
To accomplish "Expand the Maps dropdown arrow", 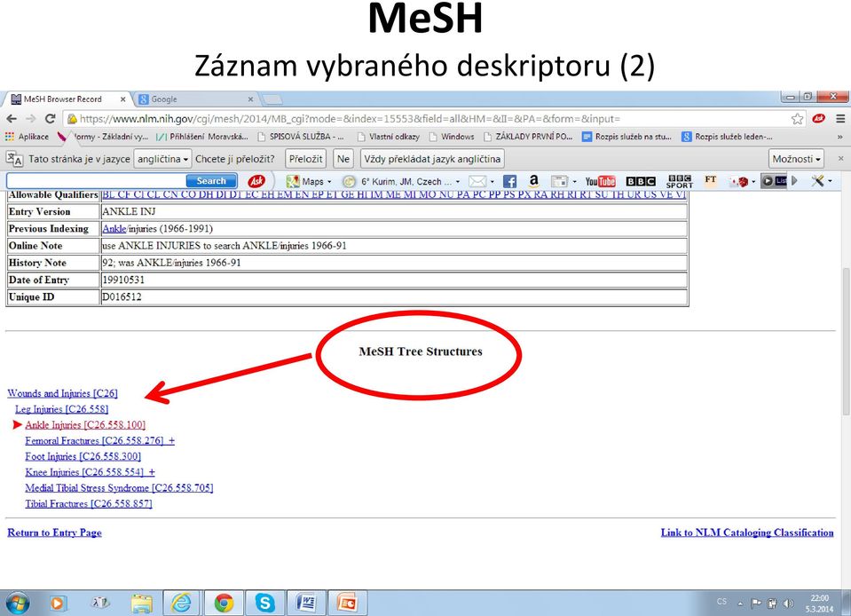I will tap(329, 182).
